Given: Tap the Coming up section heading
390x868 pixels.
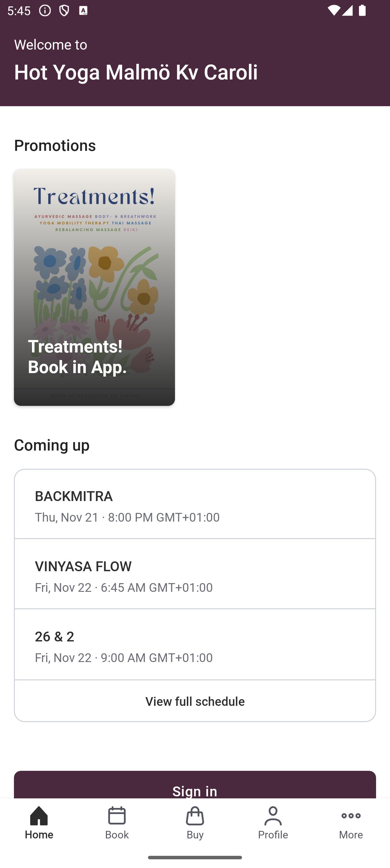Looking at the screenshot, I should coord(52,445).
